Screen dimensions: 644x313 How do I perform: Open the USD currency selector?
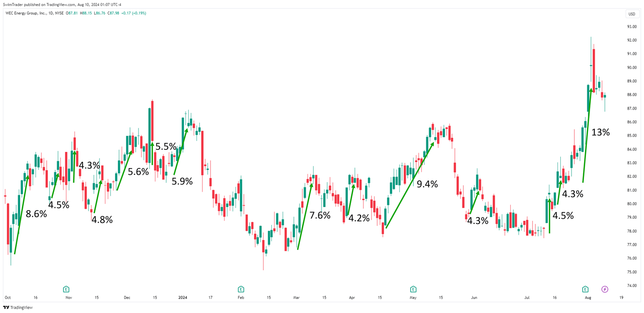pyautogui.click(x=632, y=14)
